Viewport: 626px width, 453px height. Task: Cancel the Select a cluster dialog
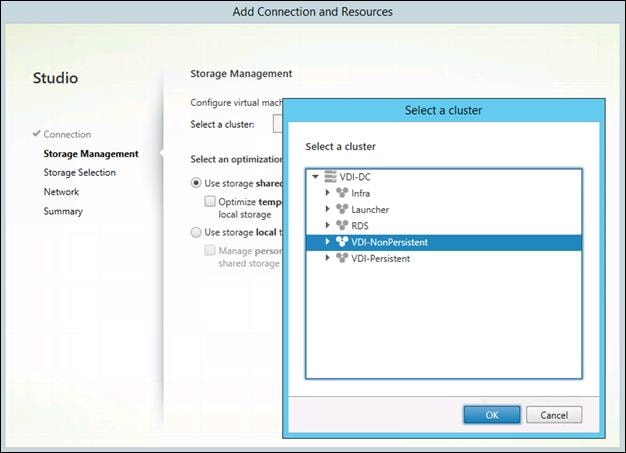(x=554, y=415)
